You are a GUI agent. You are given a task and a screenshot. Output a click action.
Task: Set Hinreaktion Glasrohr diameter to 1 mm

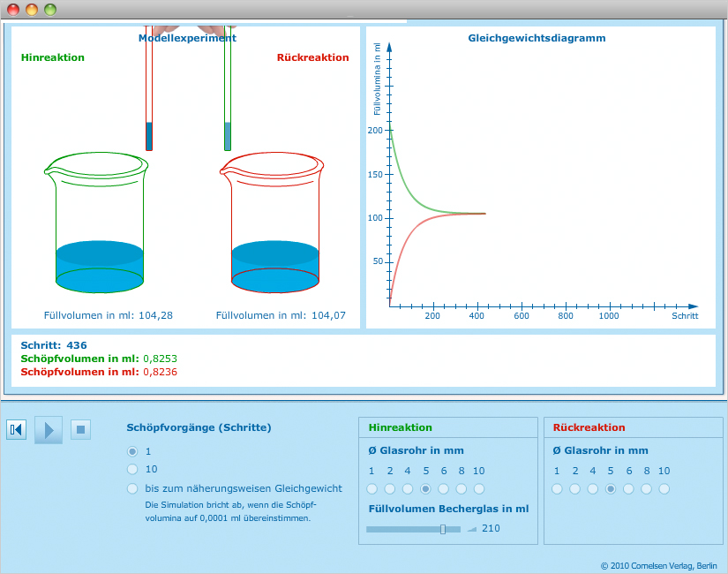(372, 488)
